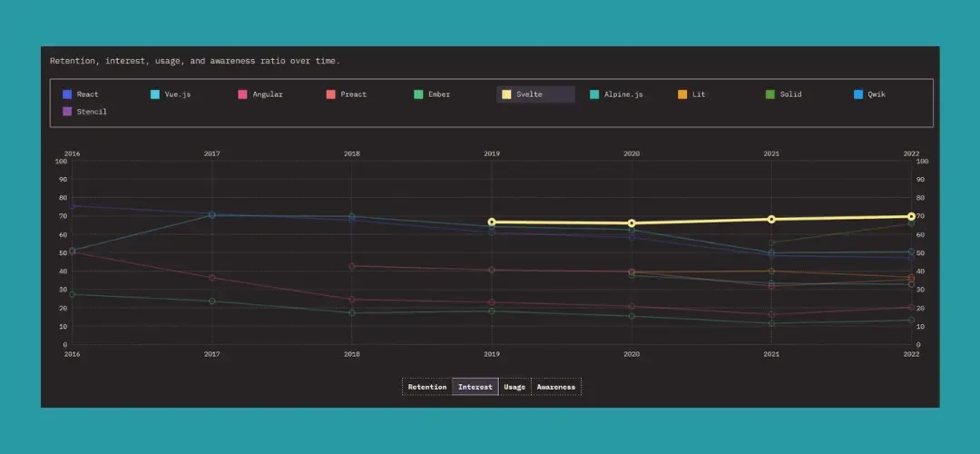Click the Vue.js cyan legend swatch
Screen dimensions: 980x454
click(154, 94)
